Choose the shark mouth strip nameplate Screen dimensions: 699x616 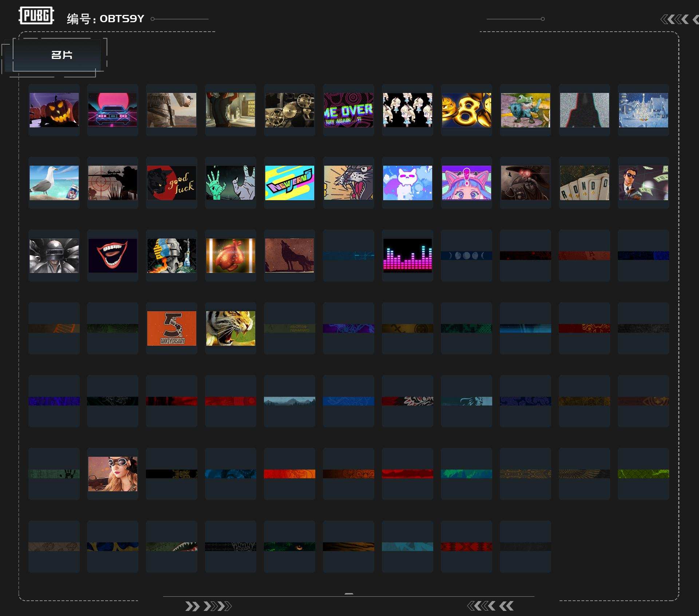171,547
